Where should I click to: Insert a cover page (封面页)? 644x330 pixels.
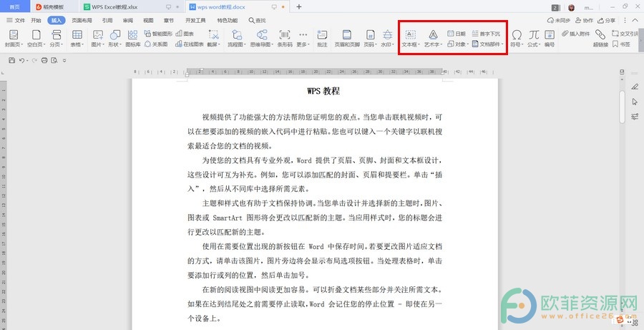point(14,38)
